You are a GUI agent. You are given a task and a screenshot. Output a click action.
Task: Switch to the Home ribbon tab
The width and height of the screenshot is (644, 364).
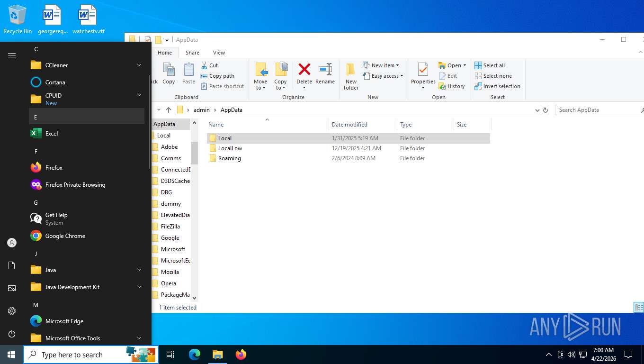point(165,53)
